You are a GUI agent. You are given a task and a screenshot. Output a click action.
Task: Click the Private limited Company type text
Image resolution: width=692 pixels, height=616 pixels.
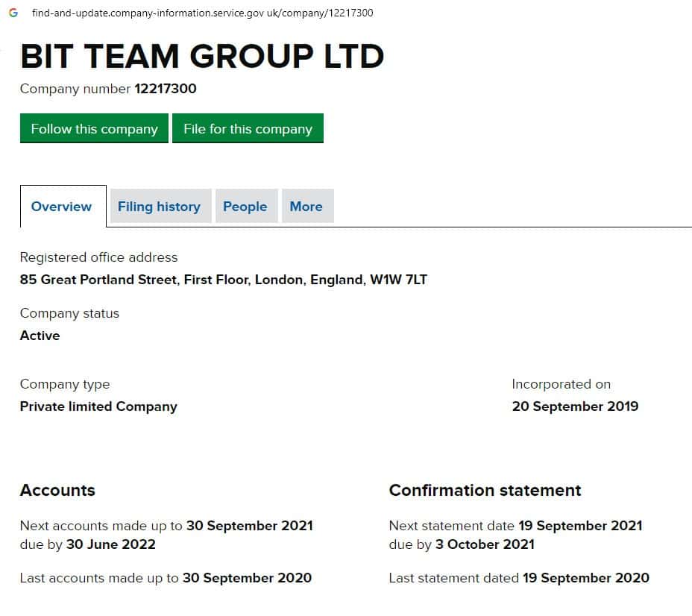pyautogui.click(x=98, y=406)
